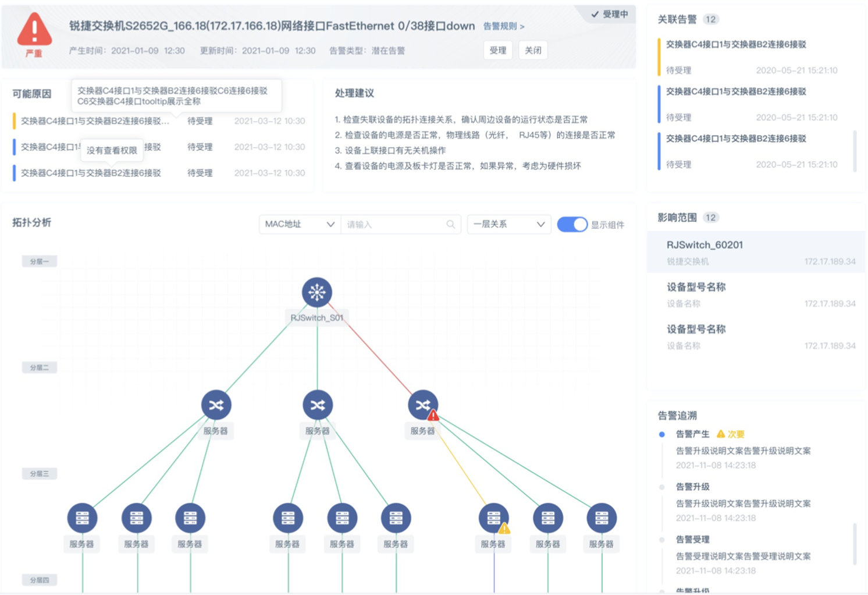The width and height of the screenshot is (868, 595).
Task: Click the rightmost server node in layer three
Action: (601, 518)
